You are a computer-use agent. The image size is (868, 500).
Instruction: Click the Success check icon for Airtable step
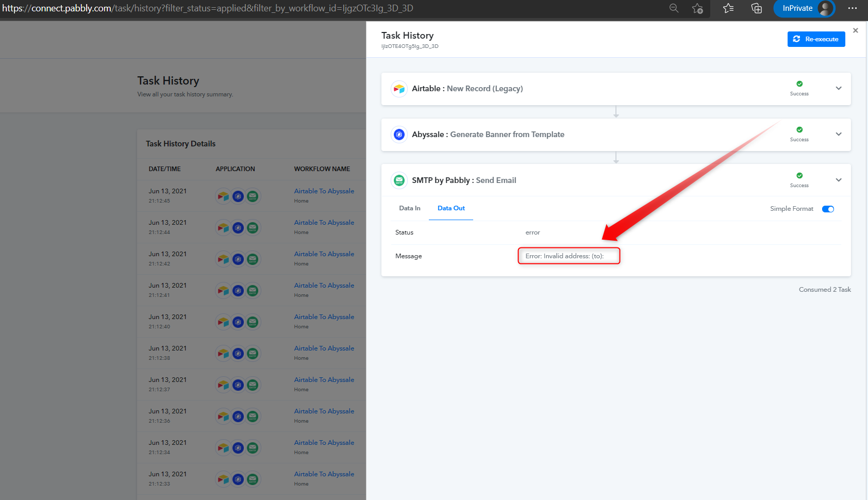pyautogui.click(x=799, y=84)
